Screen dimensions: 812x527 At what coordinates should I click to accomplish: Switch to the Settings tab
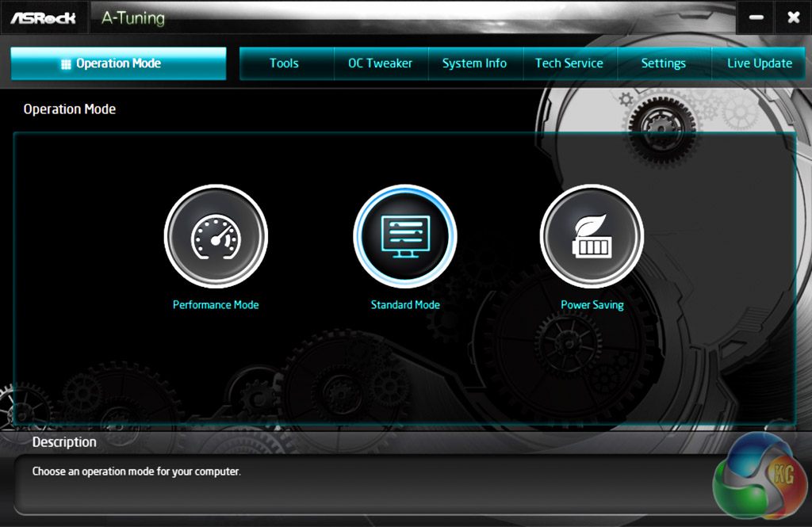point(664,63)
